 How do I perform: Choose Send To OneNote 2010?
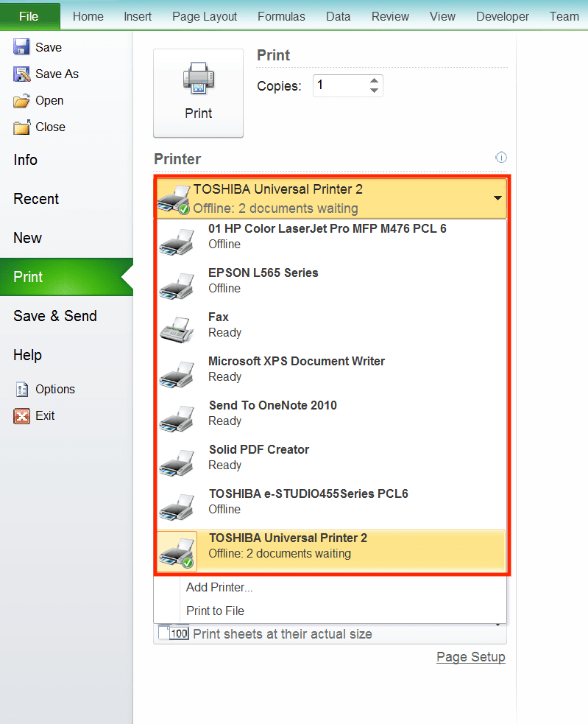(331, 418)
